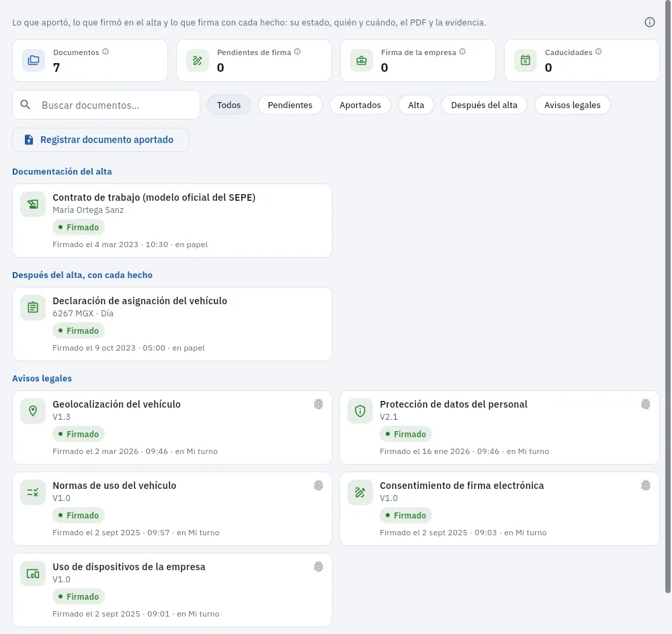The height and width of the screenshot is (634, 672).
Task: Open the info tooltip next to Documentos
Action: tap(106, 52)
